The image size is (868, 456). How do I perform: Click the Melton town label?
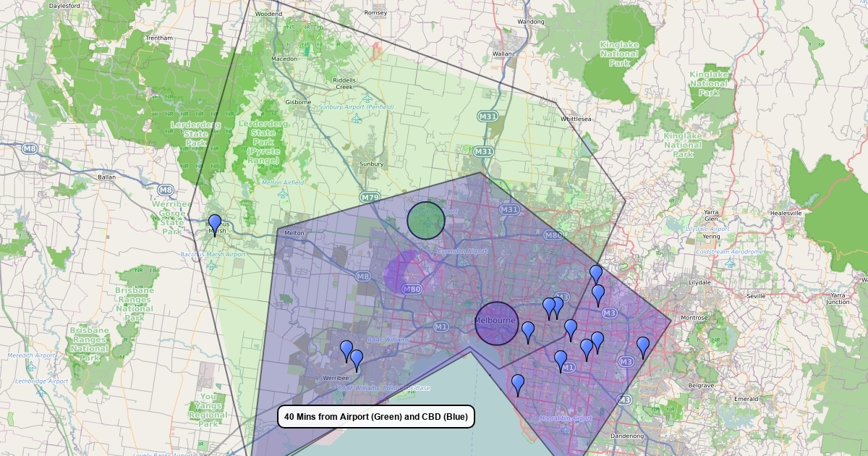pos(294,233)
